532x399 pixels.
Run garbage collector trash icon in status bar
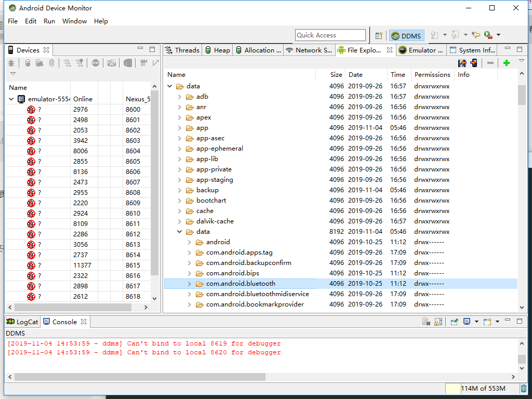[x=524, y=388]
